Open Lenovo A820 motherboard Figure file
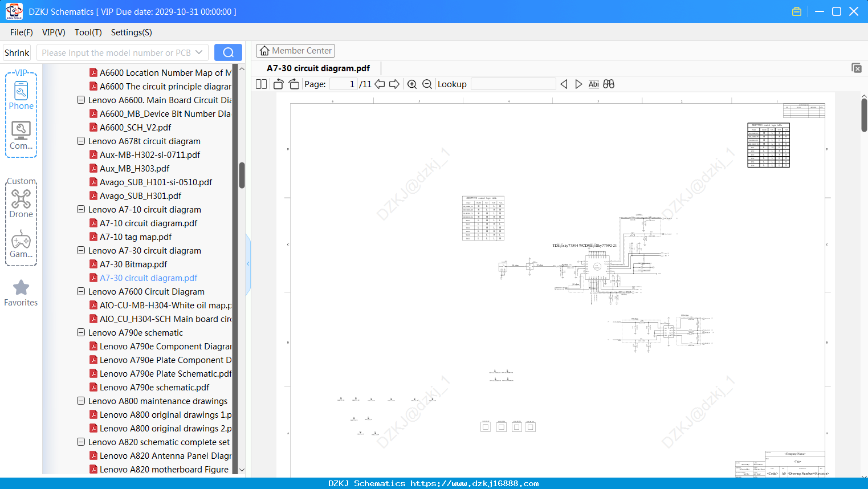The image size is (868, 489). pos(164,469)
